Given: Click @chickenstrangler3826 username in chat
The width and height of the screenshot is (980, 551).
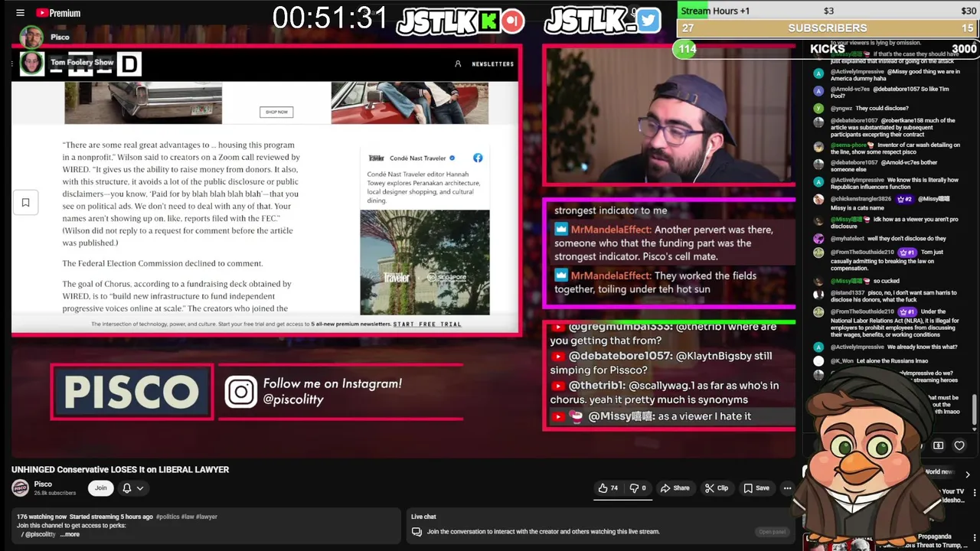Looking at the screenshot, I should point(862,199).
